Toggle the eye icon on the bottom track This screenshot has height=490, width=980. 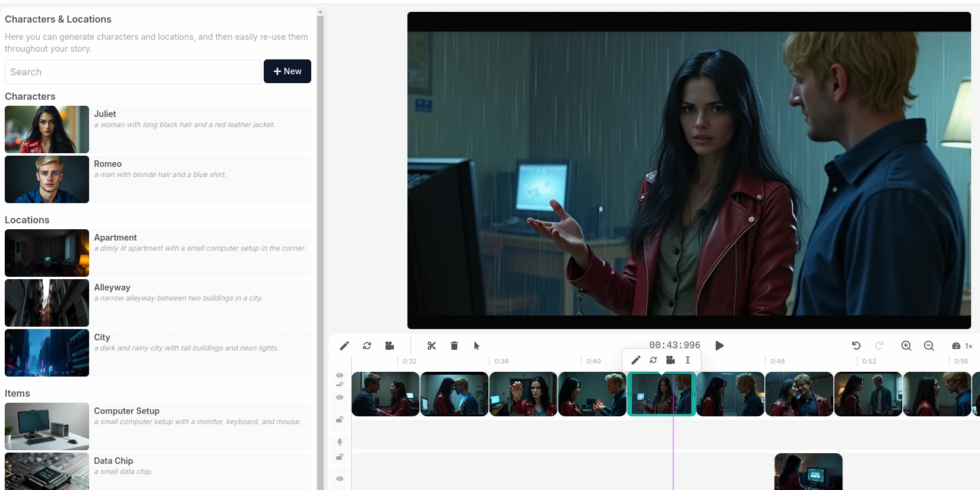pyautogui.click(x=340, y=479)
